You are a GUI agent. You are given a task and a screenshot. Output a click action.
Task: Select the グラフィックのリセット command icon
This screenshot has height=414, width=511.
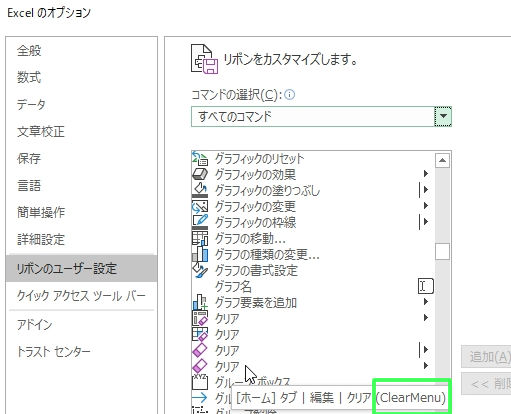pyautogui.click(x=200, y=158)
